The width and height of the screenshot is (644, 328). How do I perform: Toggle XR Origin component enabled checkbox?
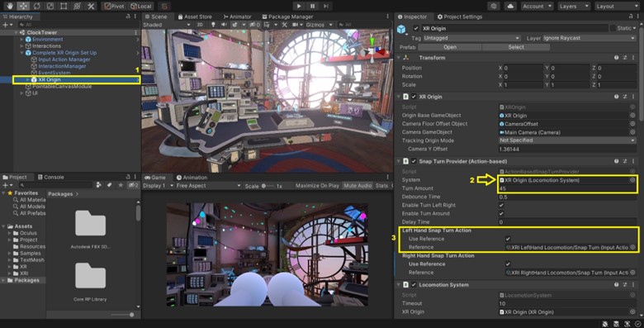(x=414, y=97)
